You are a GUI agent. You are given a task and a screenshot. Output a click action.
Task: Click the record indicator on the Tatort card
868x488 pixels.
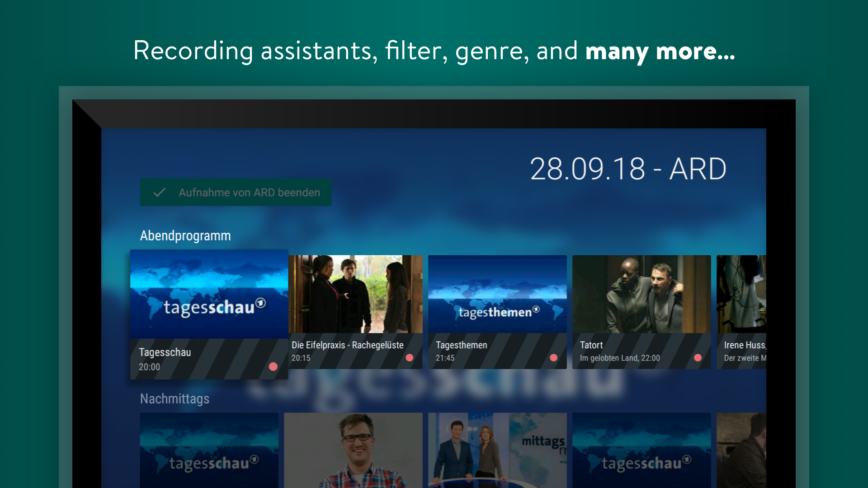698,357
